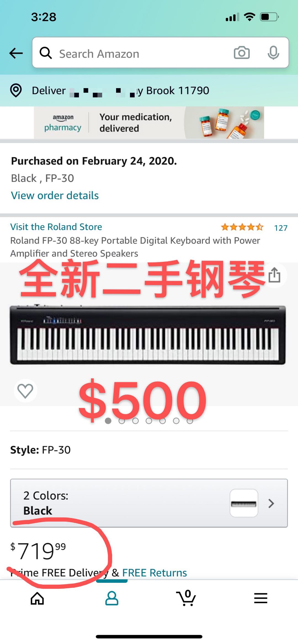Tap the Amazon Pharmacy banner
This screenshot has width=298, height=644.
pyautogui.click(x=149, y=123)
